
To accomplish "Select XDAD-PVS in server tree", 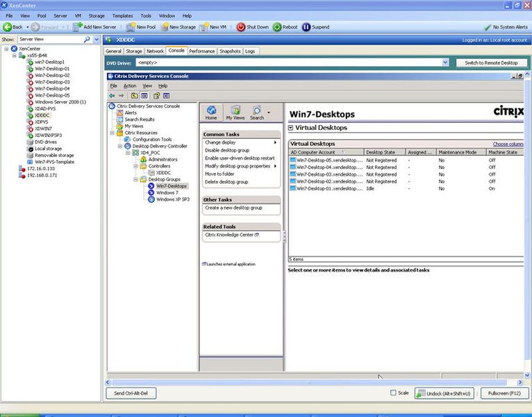I will [45, 108].
